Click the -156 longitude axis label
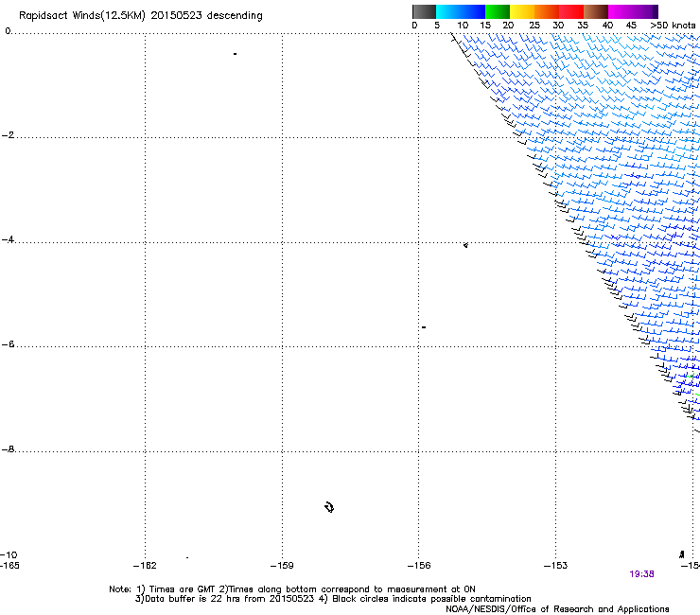 point(419,566)
